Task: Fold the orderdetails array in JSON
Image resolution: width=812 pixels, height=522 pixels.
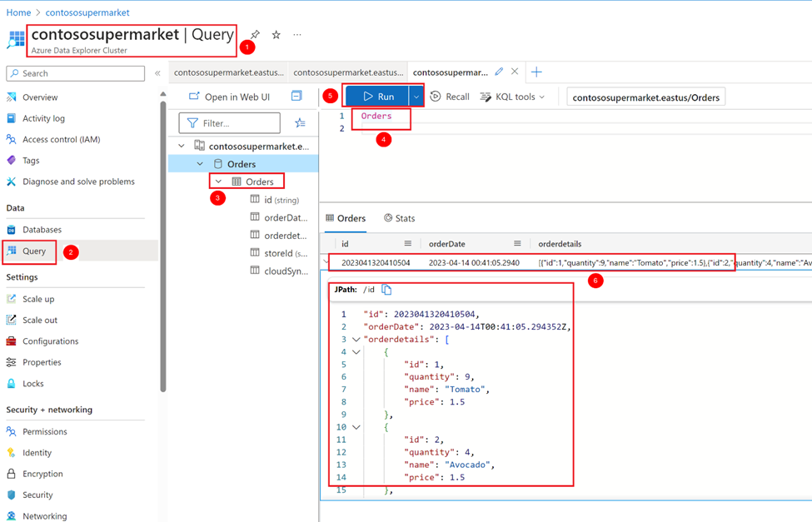Action: point(356,340)
